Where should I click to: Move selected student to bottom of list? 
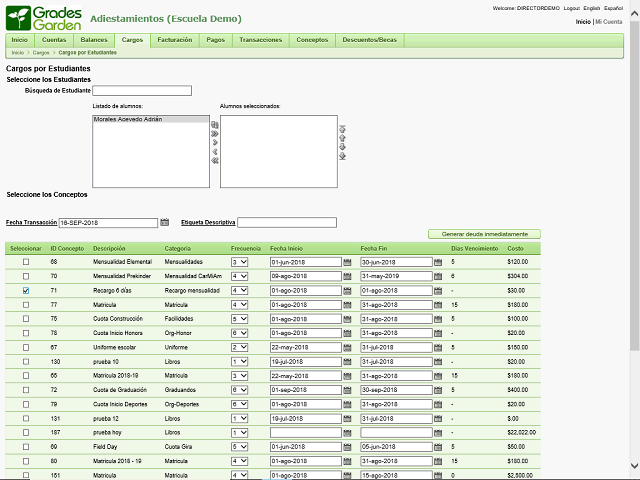pos(342,156)
